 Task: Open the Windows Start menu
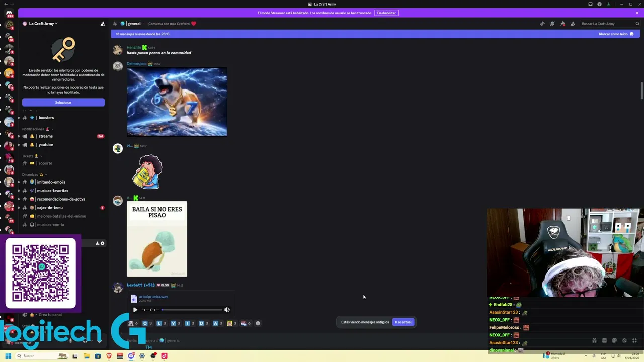click(8, 356)
